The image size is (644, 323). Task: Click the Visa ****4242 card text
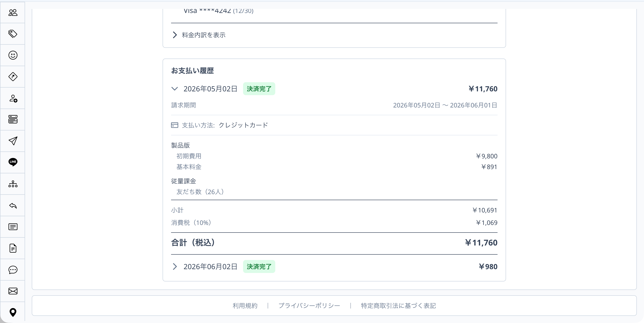click(x=207, y=11)
